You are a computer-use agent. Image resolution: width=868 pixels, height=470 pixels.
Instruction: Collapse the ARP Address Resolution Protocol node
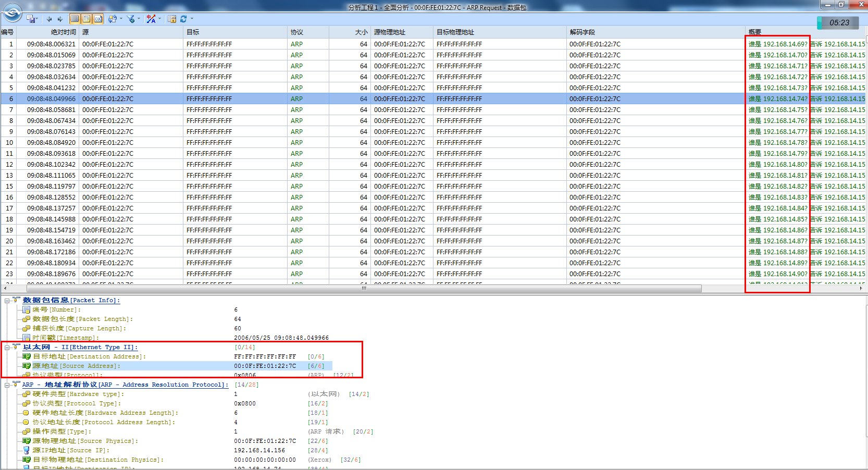click(7, 385)
